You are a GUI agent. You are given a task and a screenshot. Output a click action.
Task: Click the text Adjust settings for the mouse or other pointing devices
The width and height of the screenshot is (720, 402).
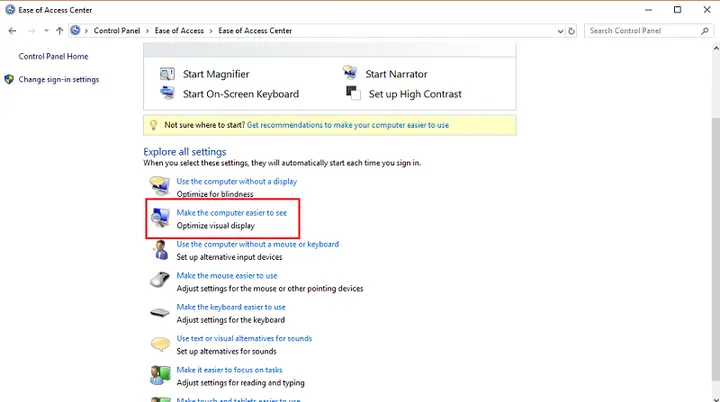(270, 289)
